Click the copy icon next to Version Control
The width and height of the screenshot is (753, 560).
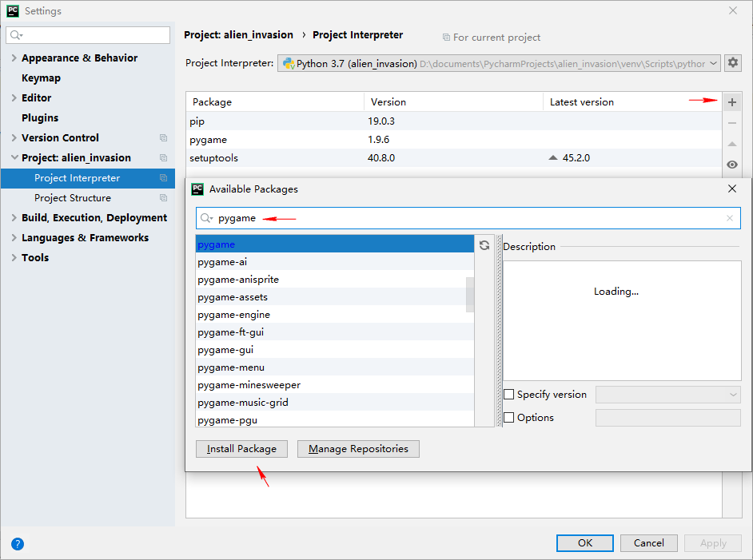[163, 137]
